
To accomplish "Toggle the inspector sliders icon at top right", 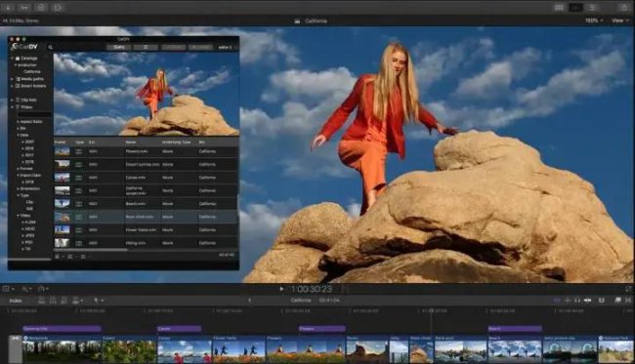I will (x=592, y=7).
